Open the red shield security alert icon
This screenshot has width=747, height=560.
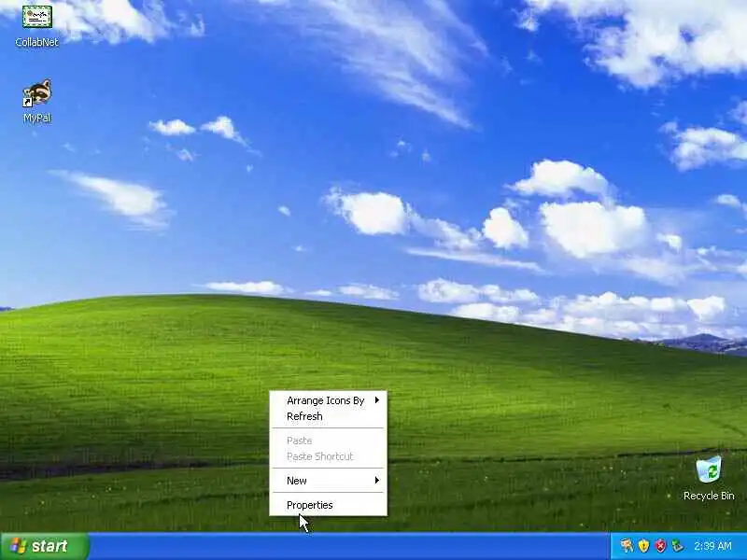click(660, 545)
